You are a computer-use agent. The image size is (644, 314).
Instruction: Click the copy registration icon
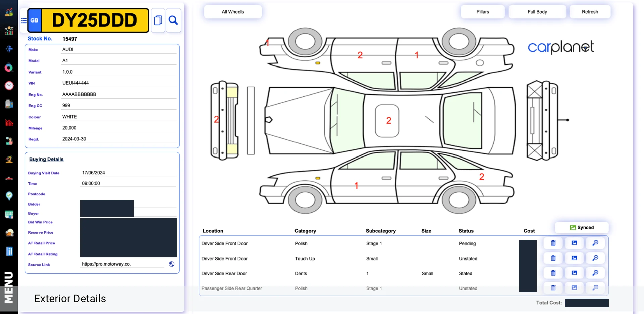point(158,20)
